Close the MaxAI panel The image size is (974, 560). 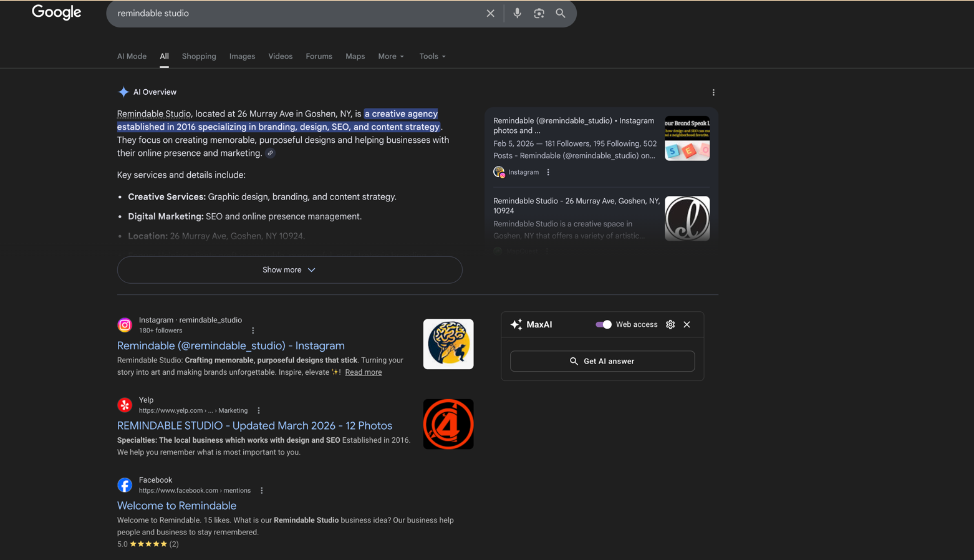tap(687, 324)
